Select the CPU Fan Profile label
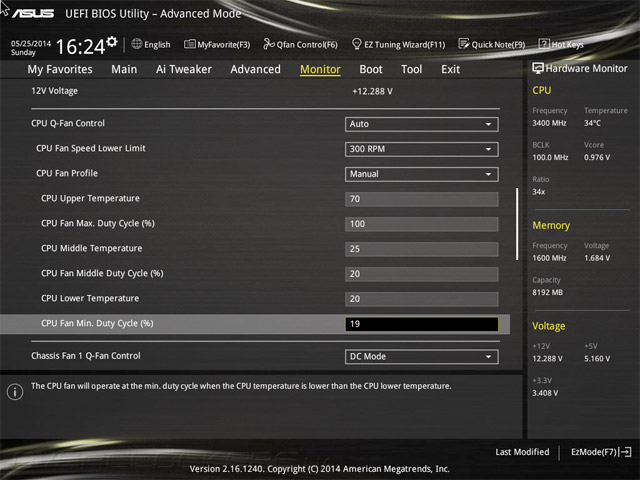The image size is (640, 480). point(67,173)
